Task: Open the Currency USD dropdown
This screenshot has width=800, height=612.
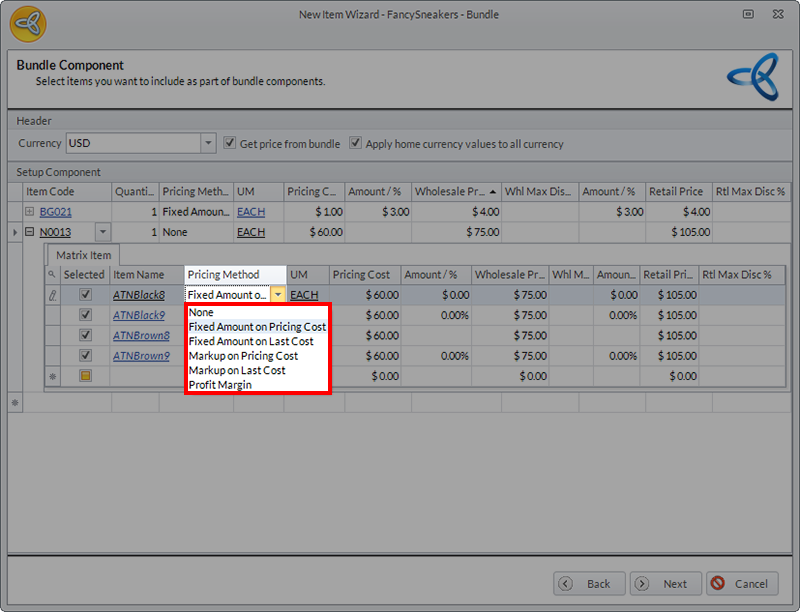Action: (208, 143)
